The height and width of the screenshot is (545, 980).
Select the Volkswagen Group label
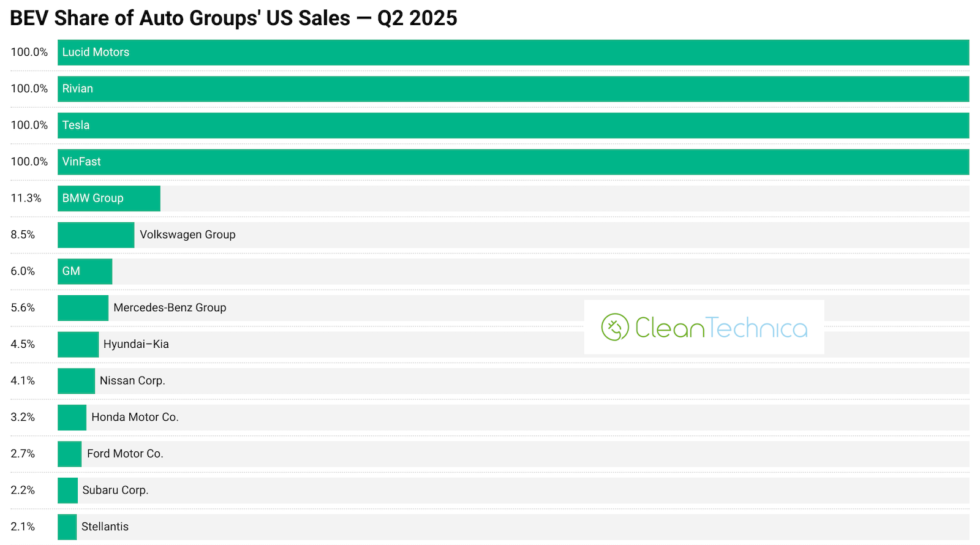click(187, 235)
